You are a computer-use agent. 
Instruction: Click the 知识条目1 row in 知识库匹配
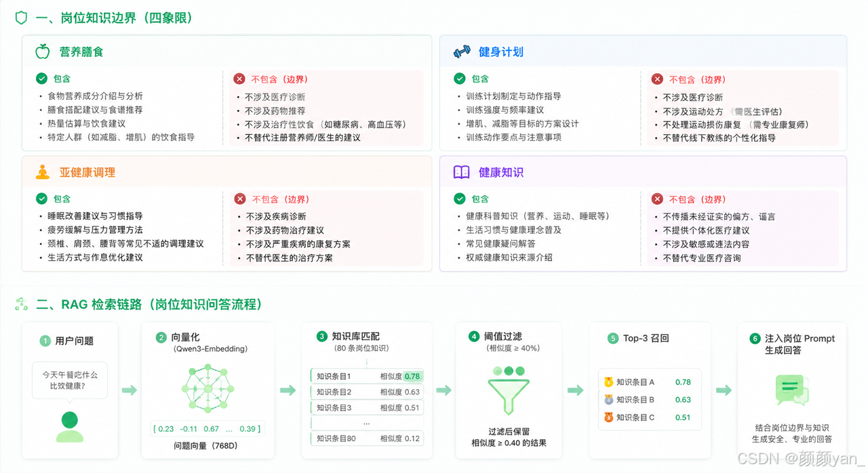(x=367, y=375)
